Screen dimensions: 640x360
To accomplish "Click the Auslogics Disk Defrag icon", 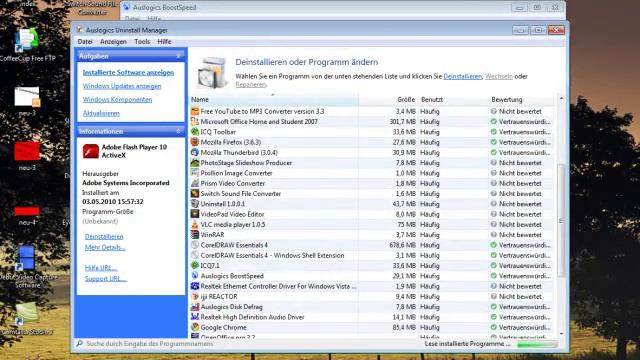I will 195,307.
